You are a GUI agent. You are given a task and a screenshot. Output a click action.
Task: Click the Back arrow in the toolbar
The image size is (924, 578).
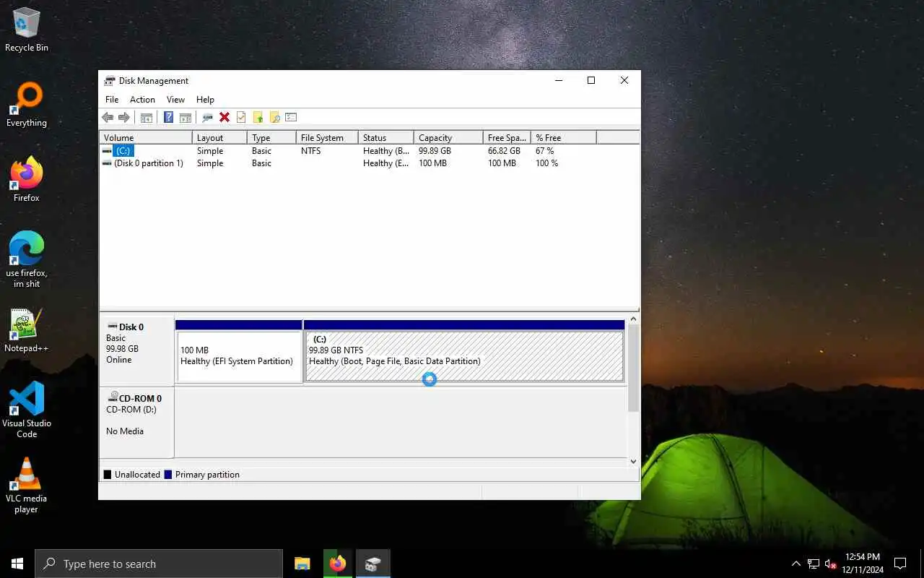click(x=108, y=117)
